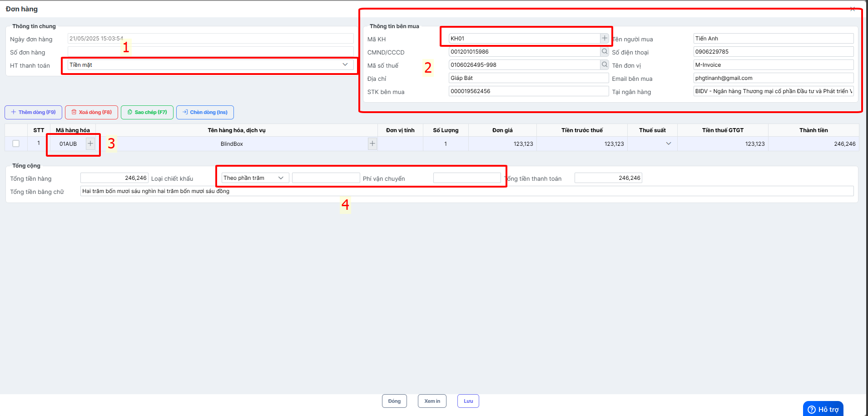Click the Tổng tiền hàng field

pos(114,178)
